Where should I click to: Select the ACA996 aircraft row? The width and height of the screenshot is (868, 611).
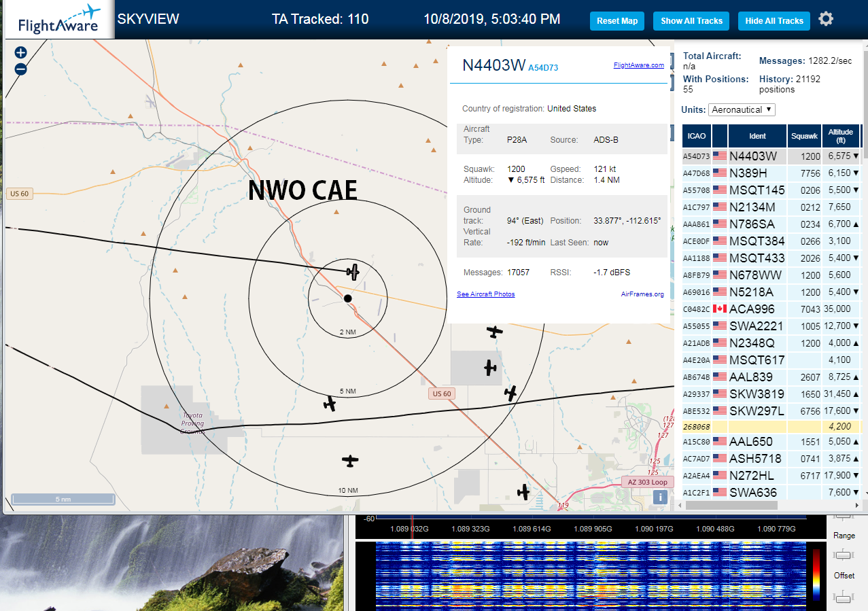[x=771, y=309]
